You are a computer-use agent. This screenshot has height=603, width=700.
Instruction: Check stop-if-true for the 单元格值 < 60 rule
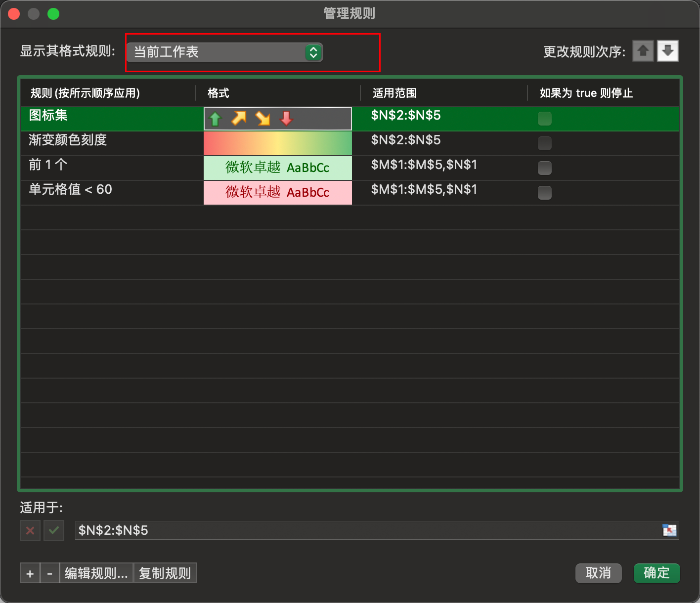544,192
